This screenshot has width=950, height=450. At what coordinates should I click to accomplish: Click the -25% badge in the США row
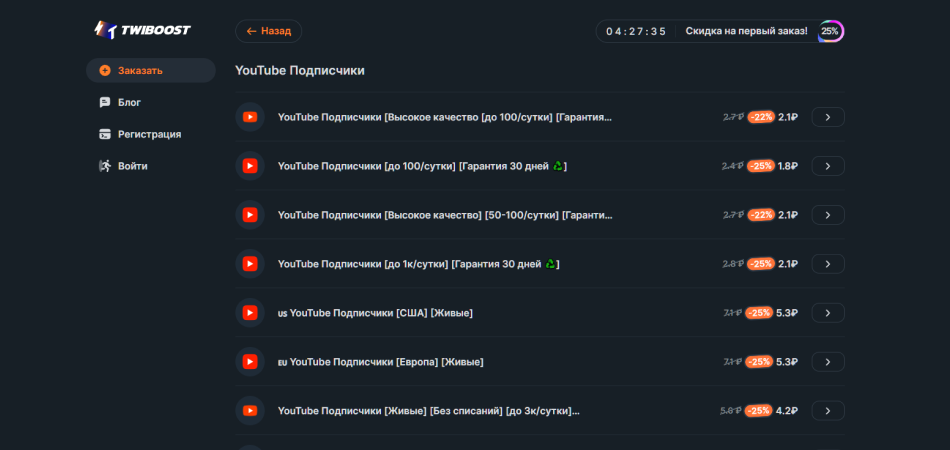[759, 313]
